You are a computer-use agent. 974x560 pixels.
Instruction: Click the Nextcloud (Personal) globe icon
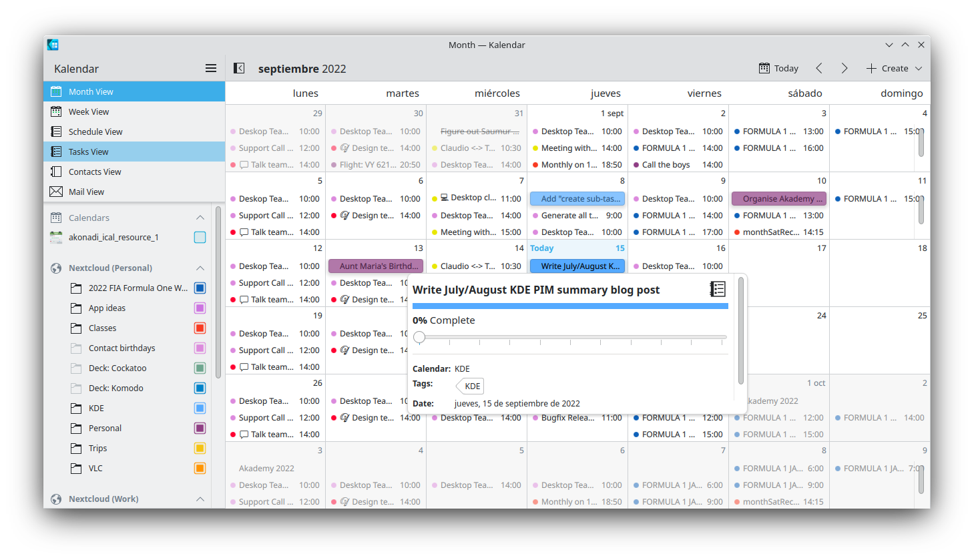coord(56,268)
